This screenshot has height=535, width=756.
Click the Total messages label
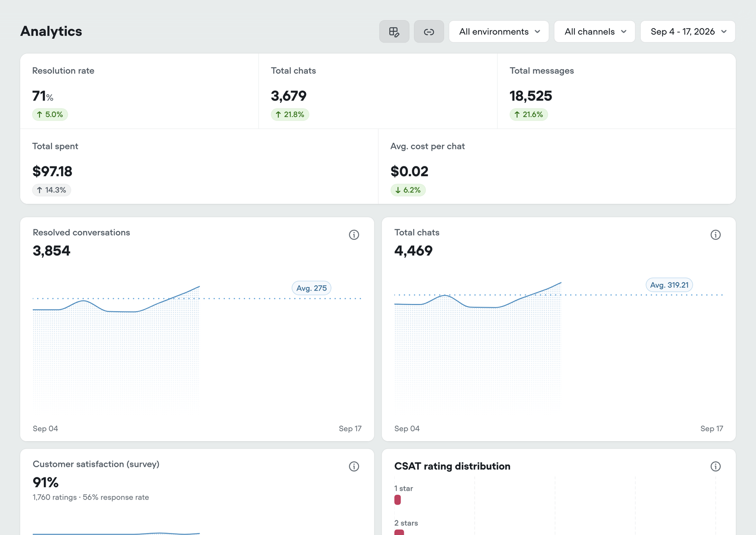pos(541,71)
